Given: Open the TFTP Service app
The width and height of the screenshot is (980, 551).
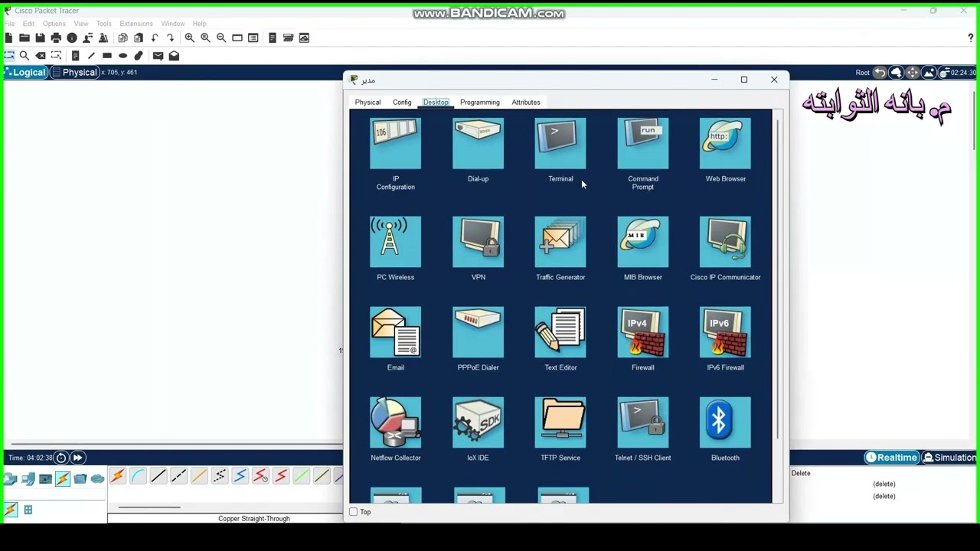Looking at the screenshot, I should click(560, 422).
